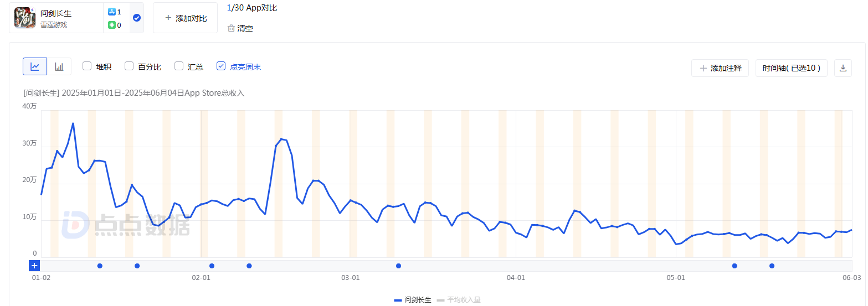Click the Android rank icon
This screenshot has width=868, height=306.
(111, 25)
